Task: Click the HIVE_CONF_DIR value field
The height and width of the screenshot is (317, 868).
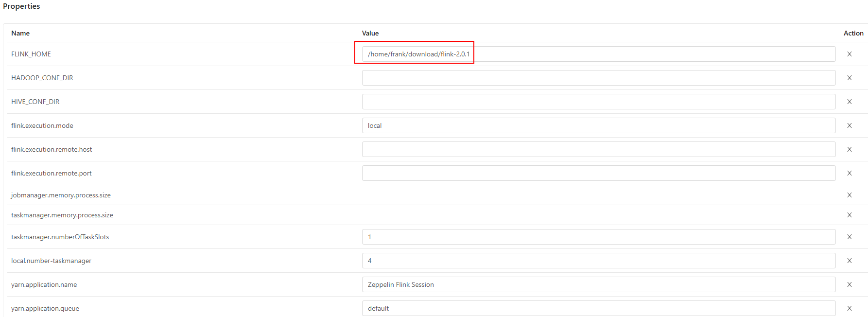Action: click(x=599, y=102)
